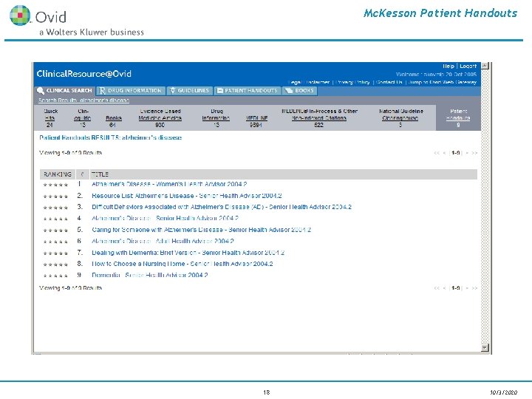Click the RANKING column header

click(x=58, y=174)
